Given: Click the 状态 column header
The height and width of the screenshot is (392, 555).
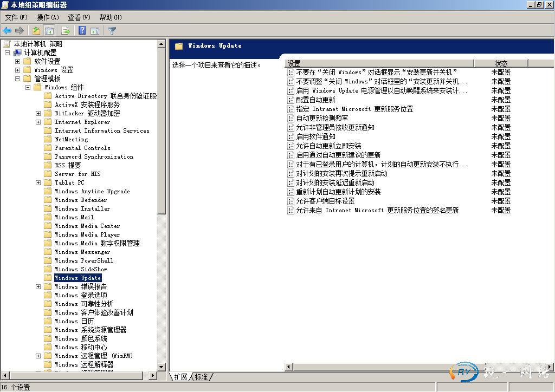Looking at the screenshot, I should point(501,63).
